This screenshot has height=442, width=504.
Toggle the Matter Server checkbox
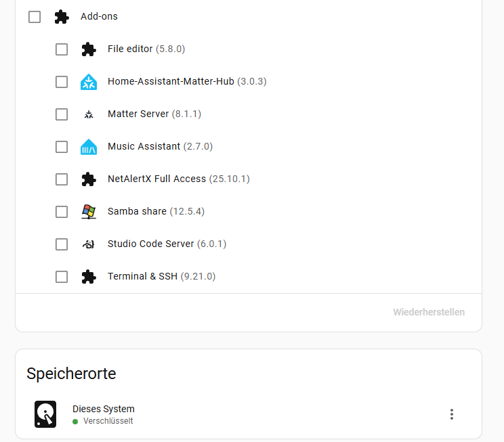pos(62,114)
